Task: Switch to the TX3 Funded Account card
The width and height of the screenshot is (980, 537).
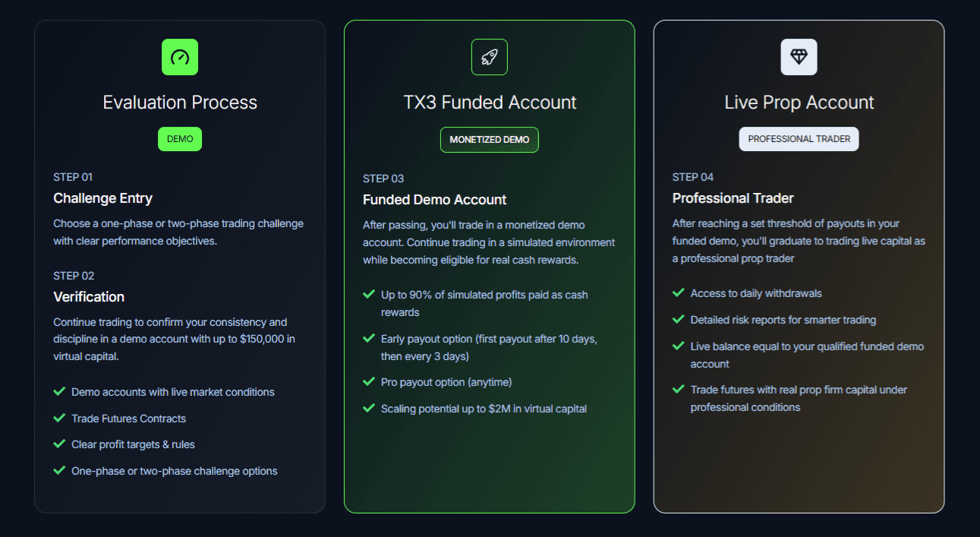Action: click(x=489, y=102)
